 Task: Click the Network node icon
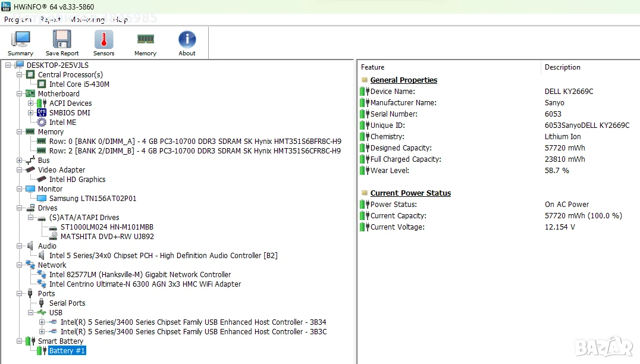pyautogui.click(x=30, y=265)
